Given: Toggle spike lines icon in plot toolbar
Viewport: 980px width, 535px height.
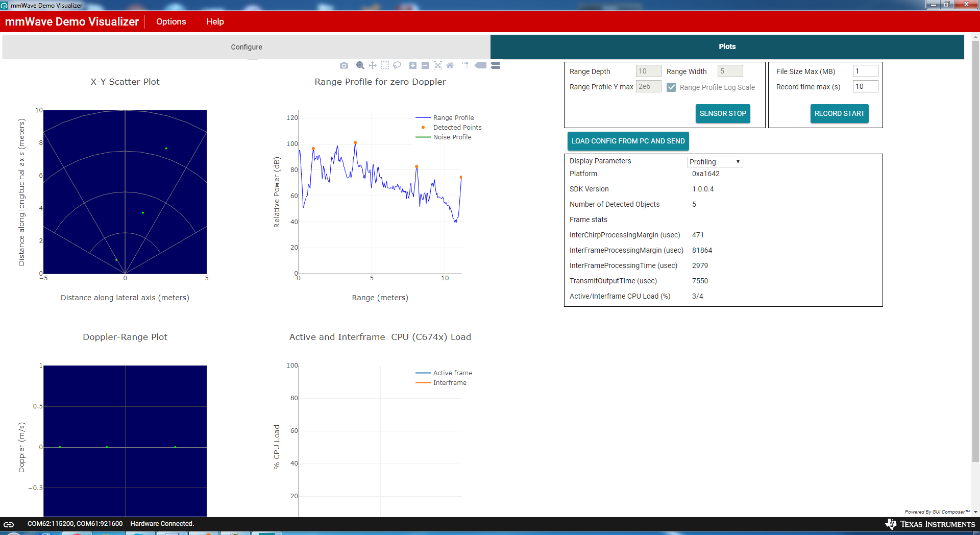Looking at the screenshot, I should click(x=465, y=65).
